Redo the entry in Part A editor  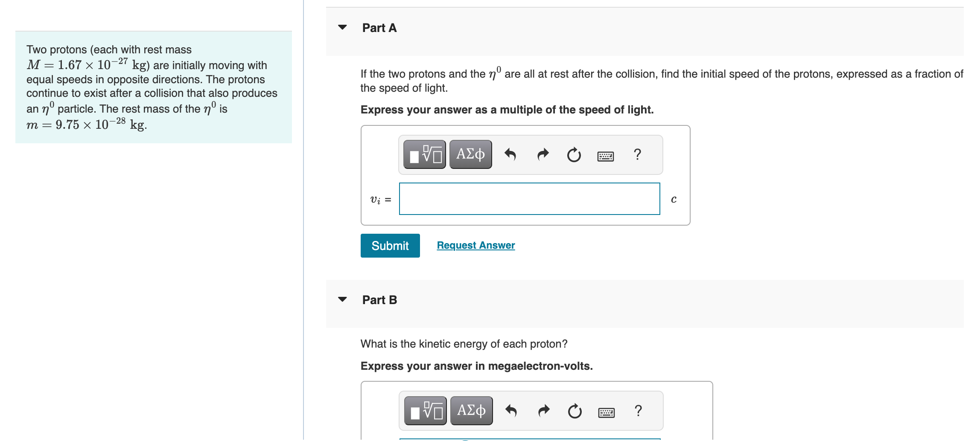(x=542, y=154)
